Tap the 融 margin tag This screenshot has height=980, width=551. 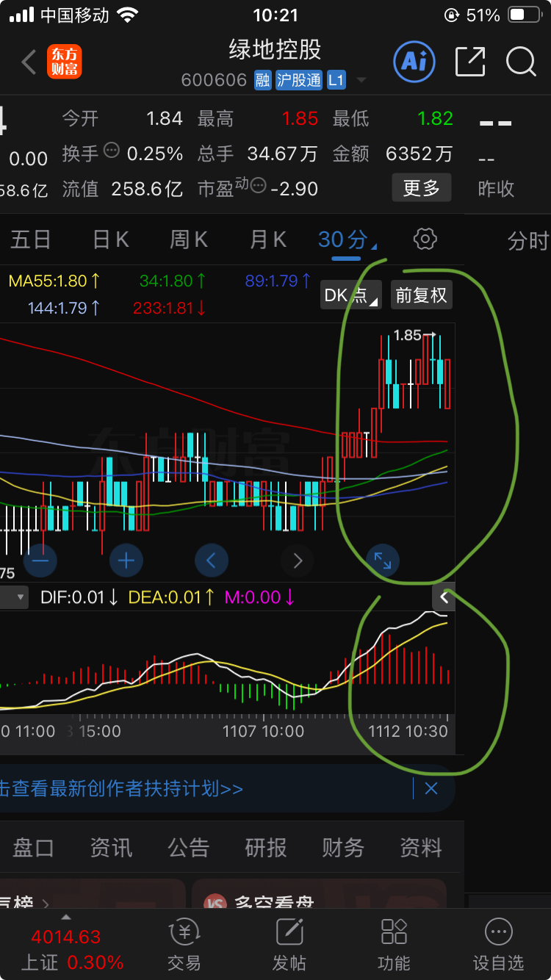tap(263, 80)
